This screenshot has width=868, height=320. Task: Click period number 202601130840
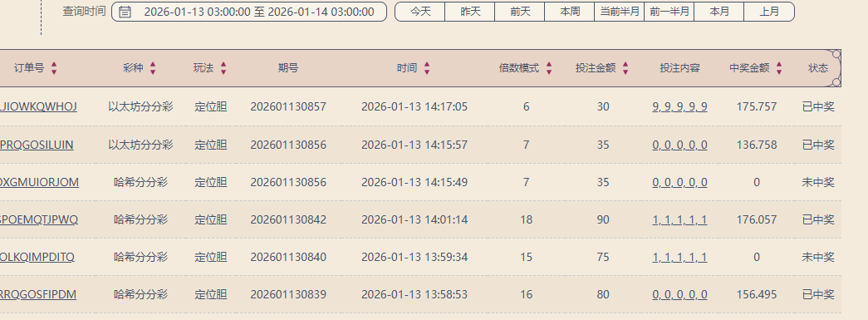pos(288,257)
